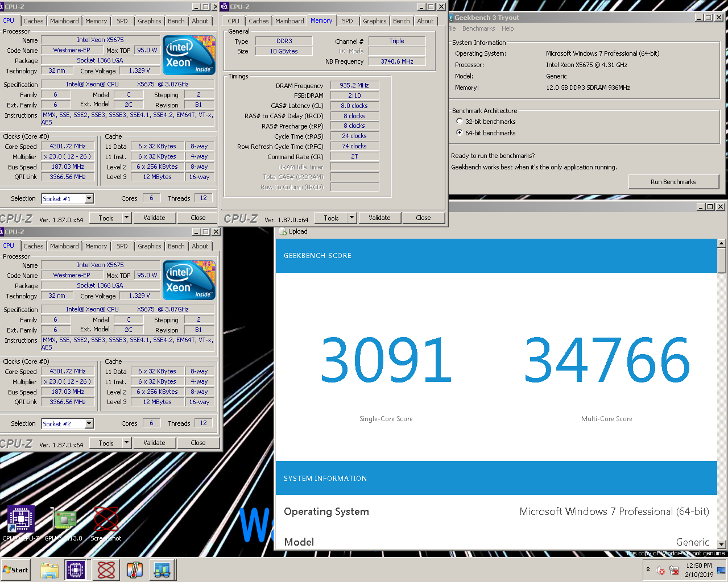Open the GPU-Z desktop icon
This screenshot has width=728, height=582.
click(65, 519)
